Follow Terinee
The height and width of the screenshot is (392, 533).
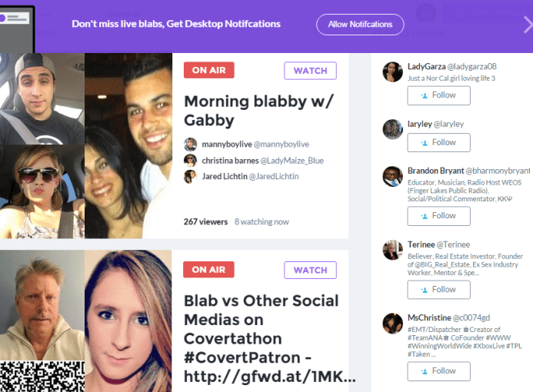click(x=439, y=290)
